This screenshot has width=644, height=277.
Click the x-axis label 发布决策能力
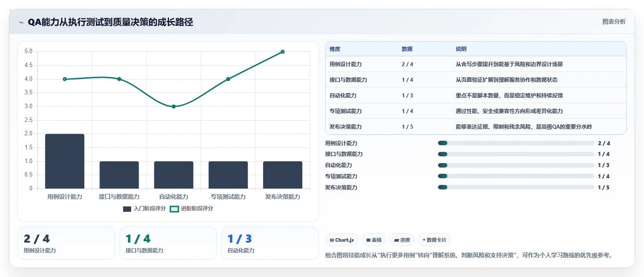click(283, 197)
